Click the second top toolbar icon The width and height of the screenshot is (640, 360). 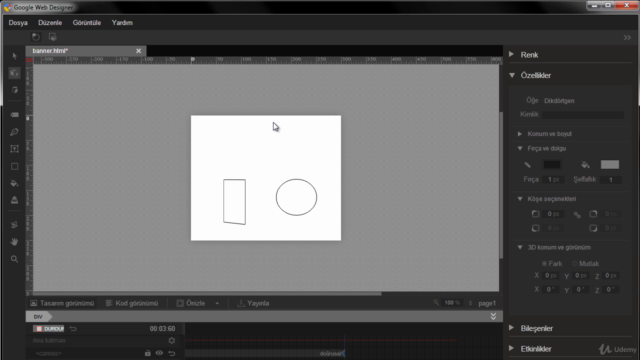tap(53, 37)
